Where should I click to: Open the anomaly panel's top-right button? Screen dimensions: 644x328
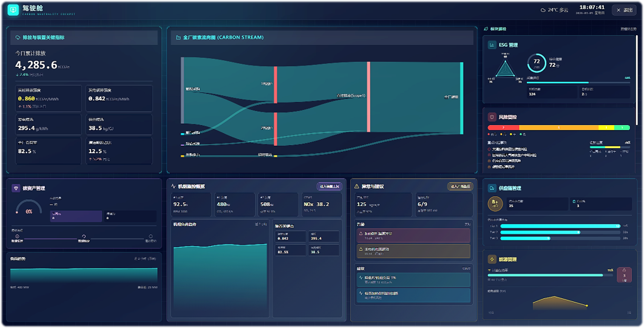pyautogui.click(x=460, y=186)
